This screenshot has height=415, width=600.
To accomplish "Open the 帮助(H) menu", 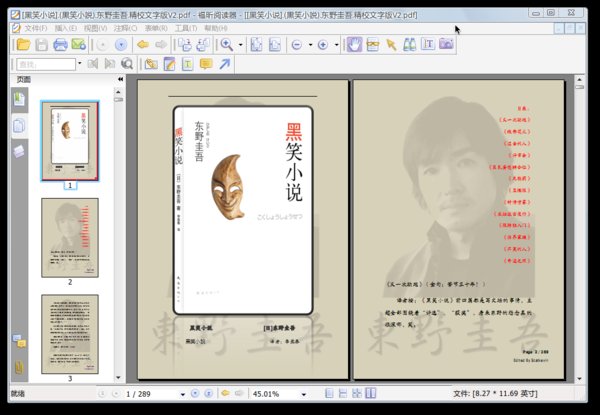I will pyautogui.click(x=215, y=28).
